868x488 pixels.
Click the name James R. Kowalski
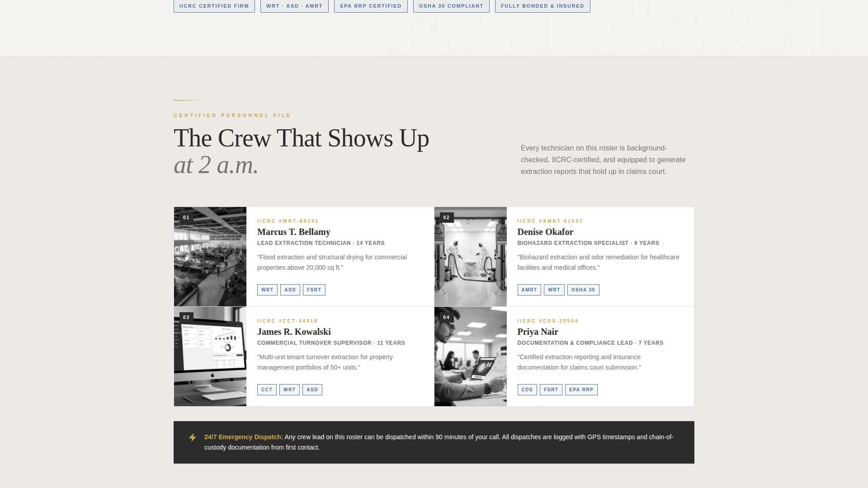pos(294,332)
